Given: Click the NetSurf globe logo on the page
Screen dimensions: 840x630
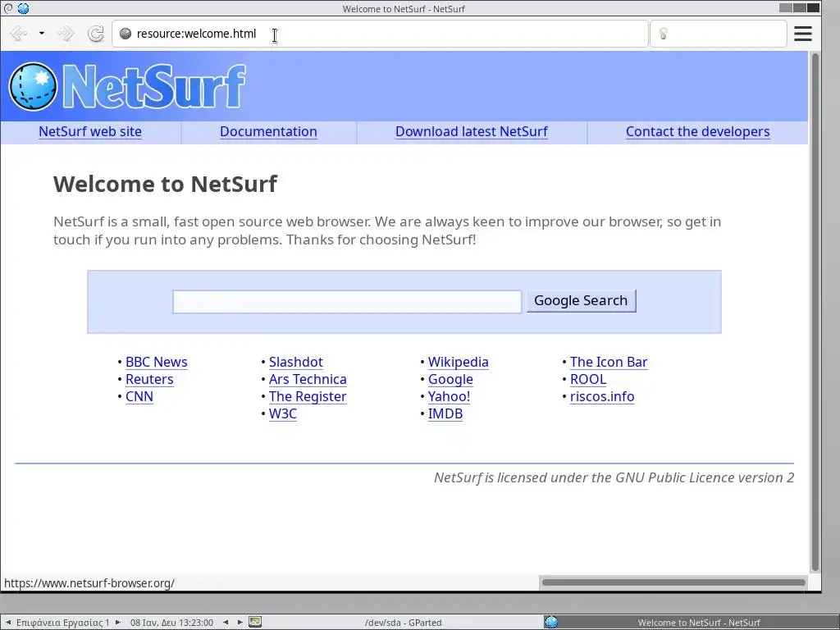Looking at the screenshot, I should pos(33,86).
